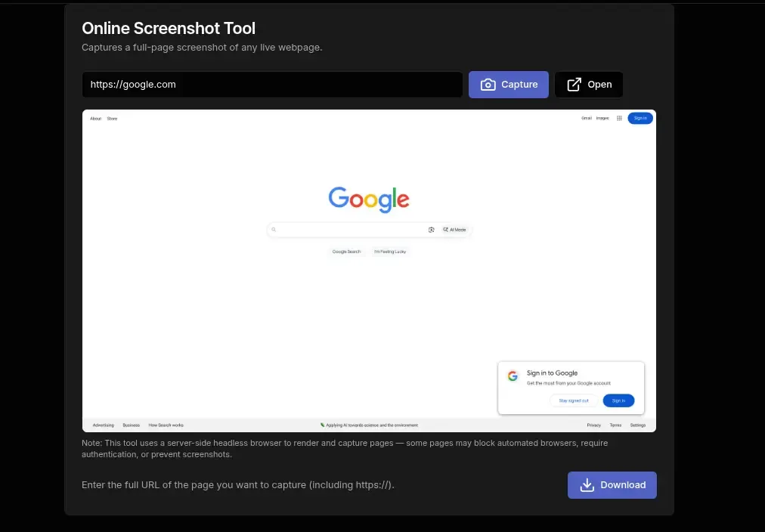This screenshot has height=532, width=765.
Task: Click the blue Sign in button at top right
Action: [x=640, y=118]
